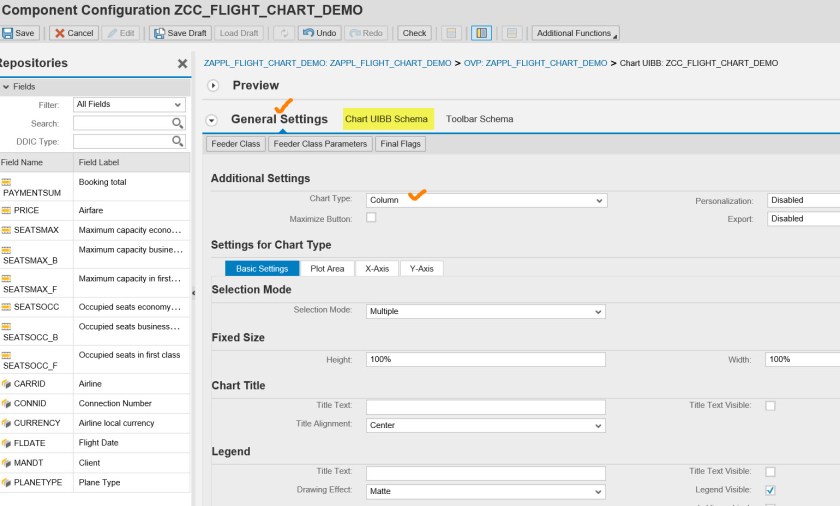Click the refresh icon beside Undo
840x506 pixels.
284,33
